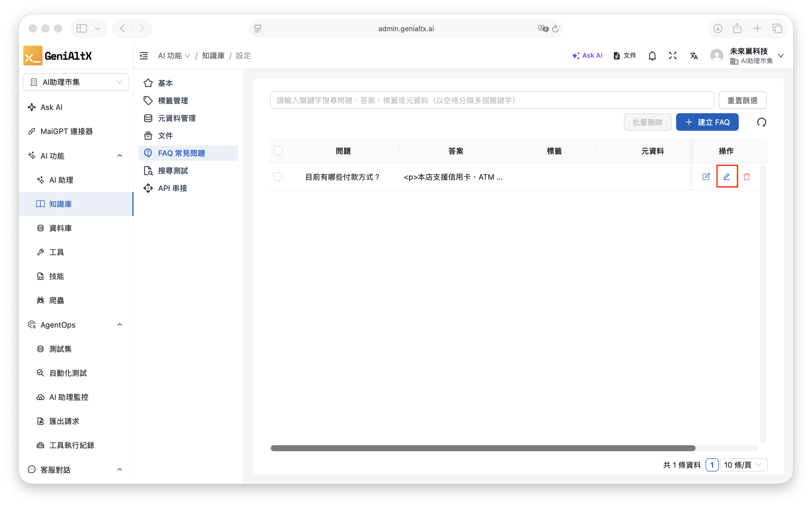812x507 pixels.
Task: Open the FAQ row edit-in-form icon
Action: [706, 176]
